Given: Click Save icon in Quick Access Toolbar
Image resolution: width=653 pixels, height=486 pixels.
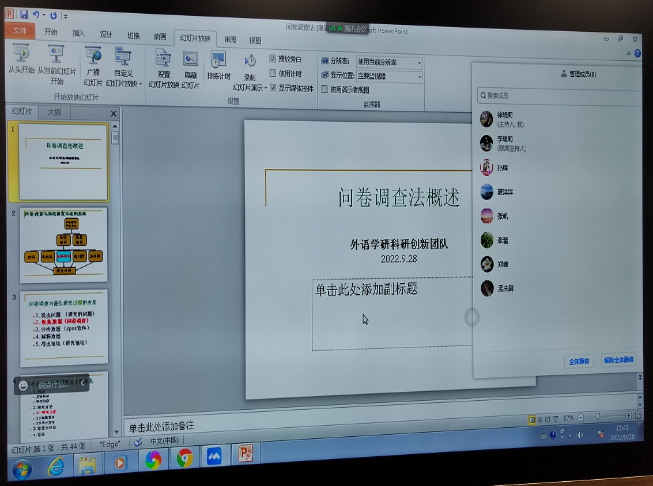Looking at the screenshot, I should (24, 15).
